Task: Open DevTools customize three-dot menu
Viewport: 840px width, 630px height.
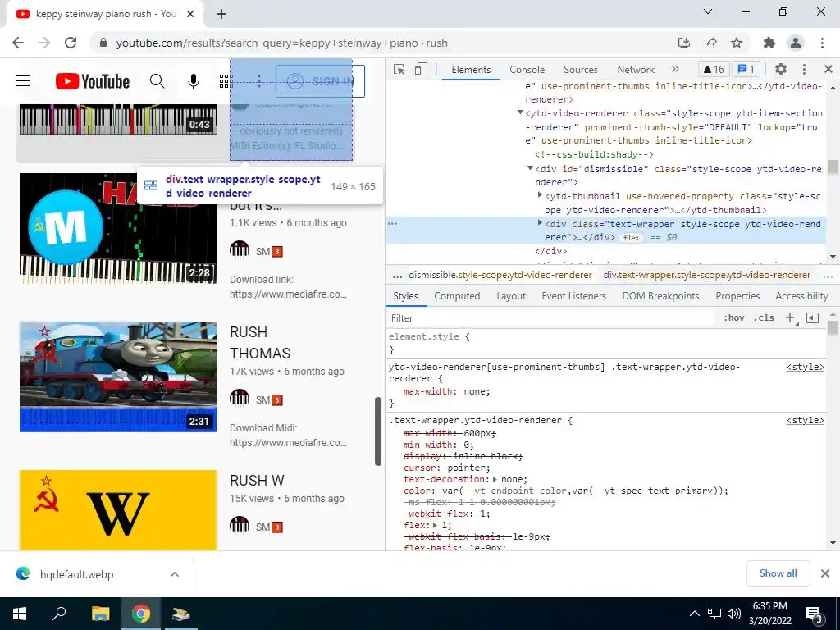Action: coord(804,69)
